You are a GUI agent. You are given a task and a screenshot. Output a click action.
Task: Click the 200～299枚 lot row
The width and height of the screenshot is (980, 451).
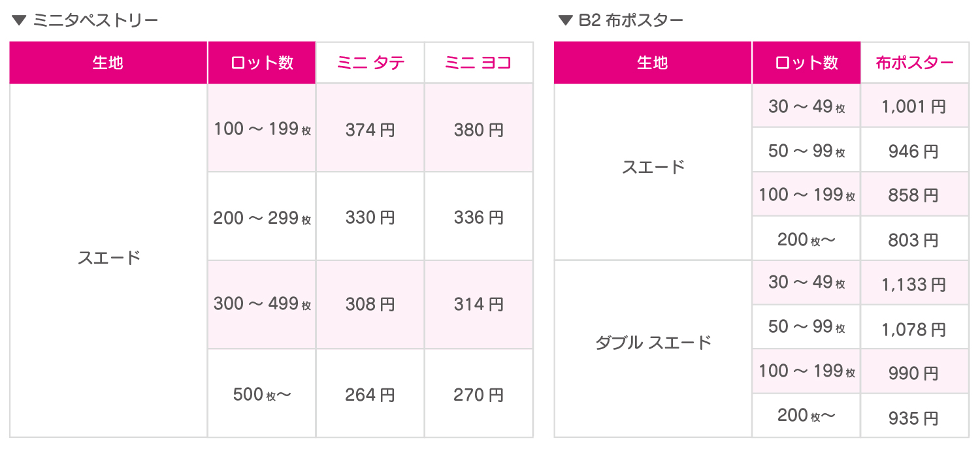(261, 217)
